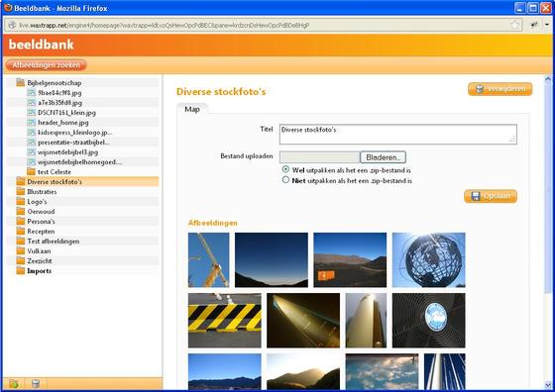
Task: Open the Vulkaan folder
Action: coord(39,251)
